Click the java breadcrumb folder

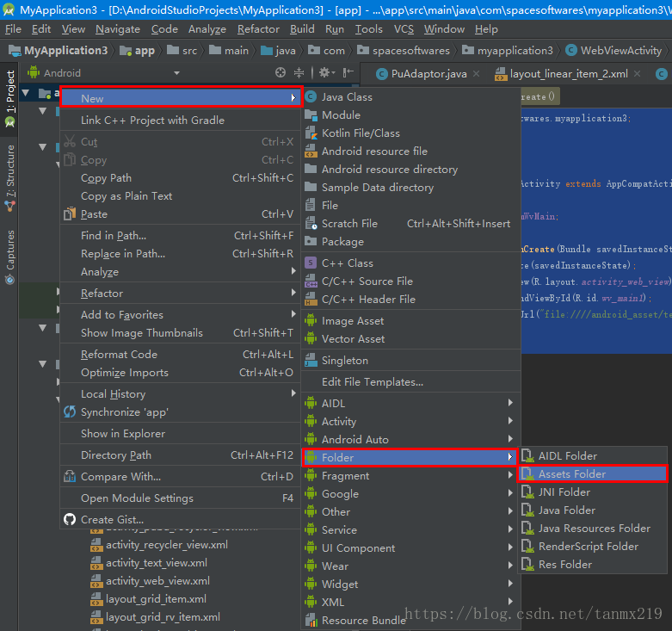click(278, 51)
